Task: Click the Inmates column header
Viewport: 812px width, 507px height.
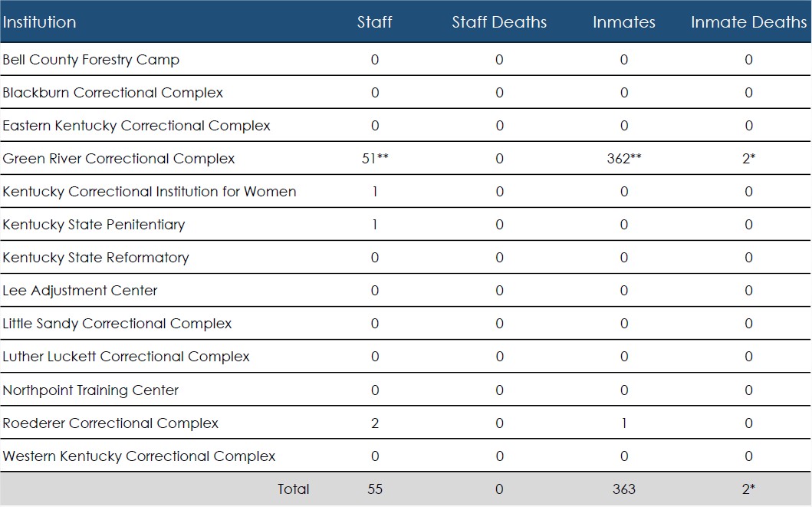Action: [x=623, y=22]
